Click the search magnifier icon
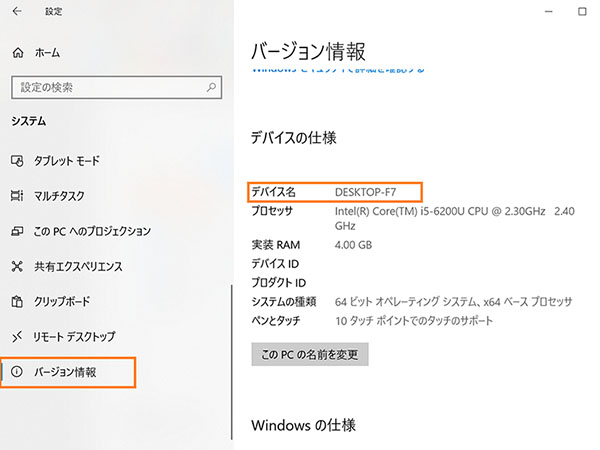Image resolution: width=600 pixels, height=450 pixels. (x=211, y=87)
